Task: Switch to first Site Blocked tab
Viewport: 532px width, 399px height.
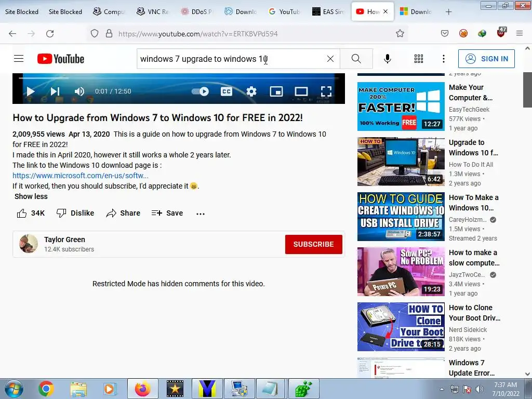Action: [22, 11]
